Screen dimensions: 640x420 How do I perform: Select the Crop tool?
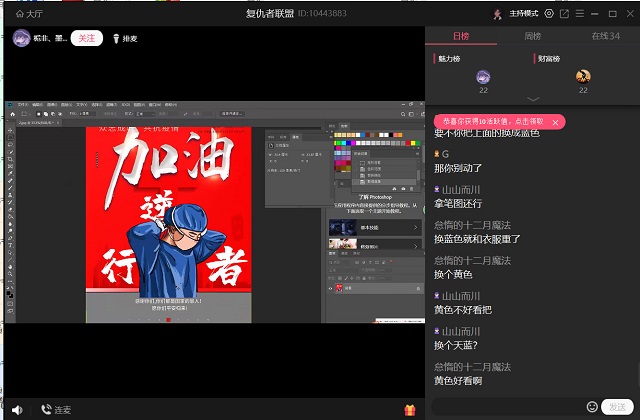[10, 159]
